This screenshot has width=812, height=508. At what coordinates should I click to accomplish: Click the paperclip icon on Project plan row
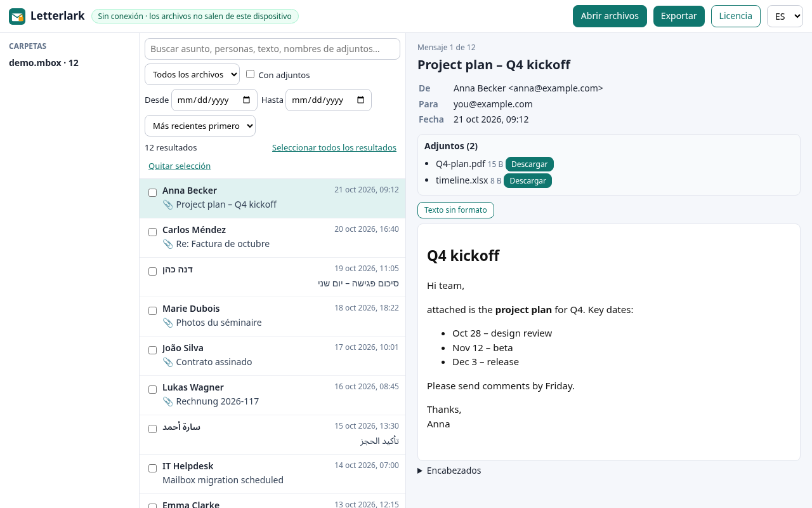(x=167, y=204)
